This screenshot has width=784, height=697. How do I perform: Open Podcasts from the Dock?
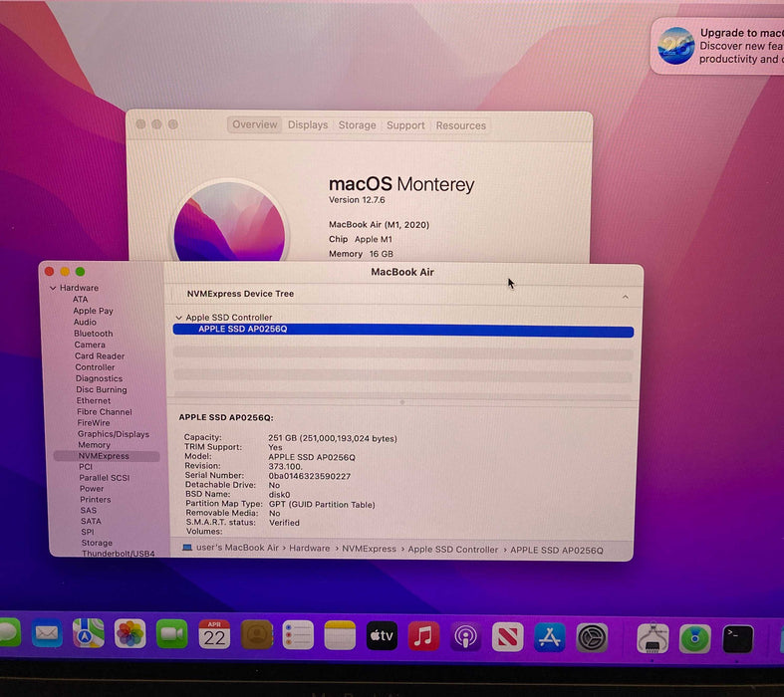point(465,636)
